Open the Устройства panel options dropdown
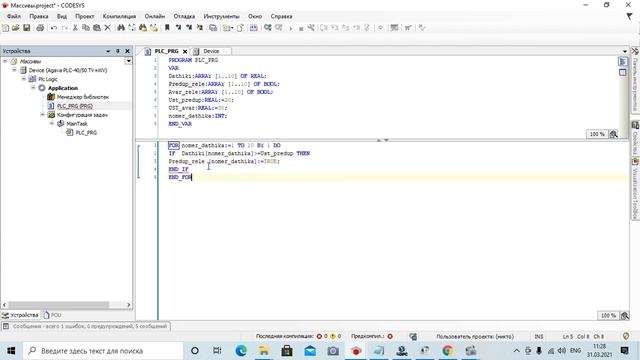640x360 pixels. pyautogui.click(x=108, y=51)
